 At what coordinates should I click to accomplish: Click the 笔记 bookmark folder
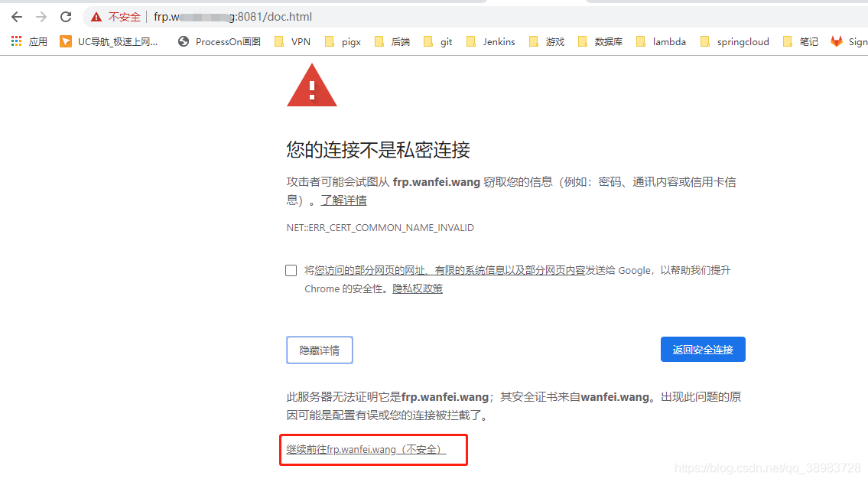pyautogui.click(x=799, y=41)
